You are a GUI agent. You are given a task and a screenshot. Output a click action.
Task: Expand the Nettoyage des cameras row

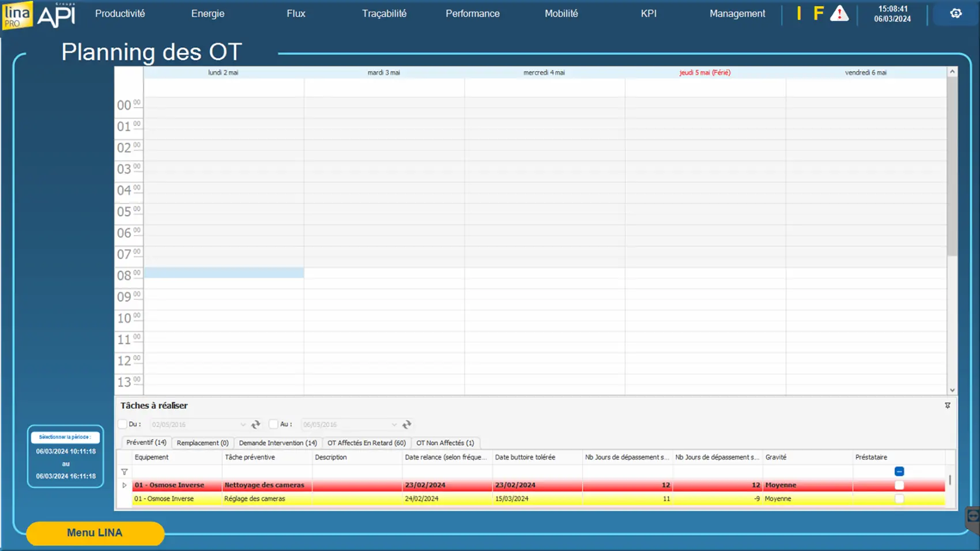(125, 485)
